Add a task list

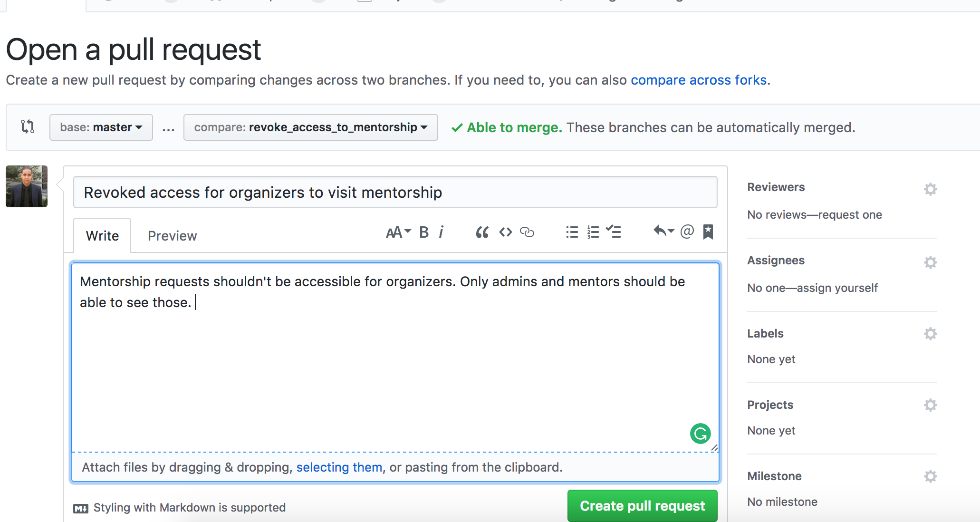pos(614,232)
